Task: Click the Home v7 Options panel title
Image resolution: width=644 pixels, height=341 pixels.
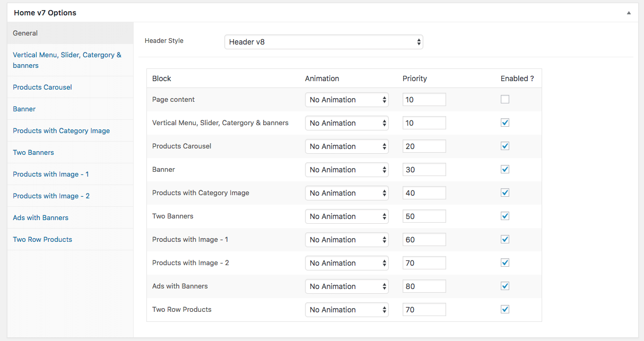Action: coord(45,13)
